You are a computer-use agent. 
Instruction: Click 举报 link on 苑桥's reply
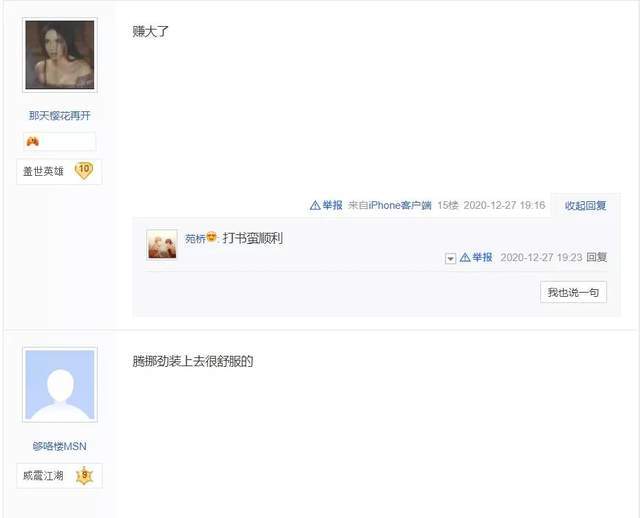pos(482,258)
